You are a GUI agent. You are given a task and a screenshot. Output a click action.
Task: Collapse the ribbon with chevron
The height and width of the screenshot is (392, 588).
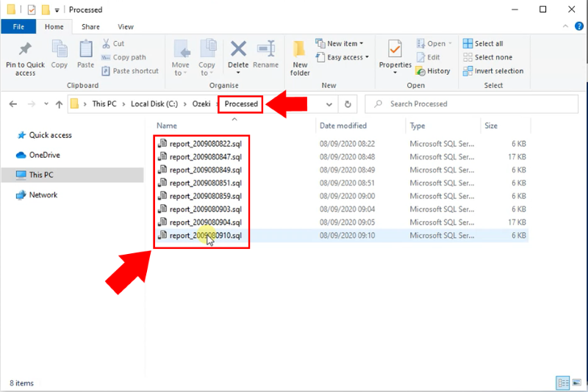(565, 26)
